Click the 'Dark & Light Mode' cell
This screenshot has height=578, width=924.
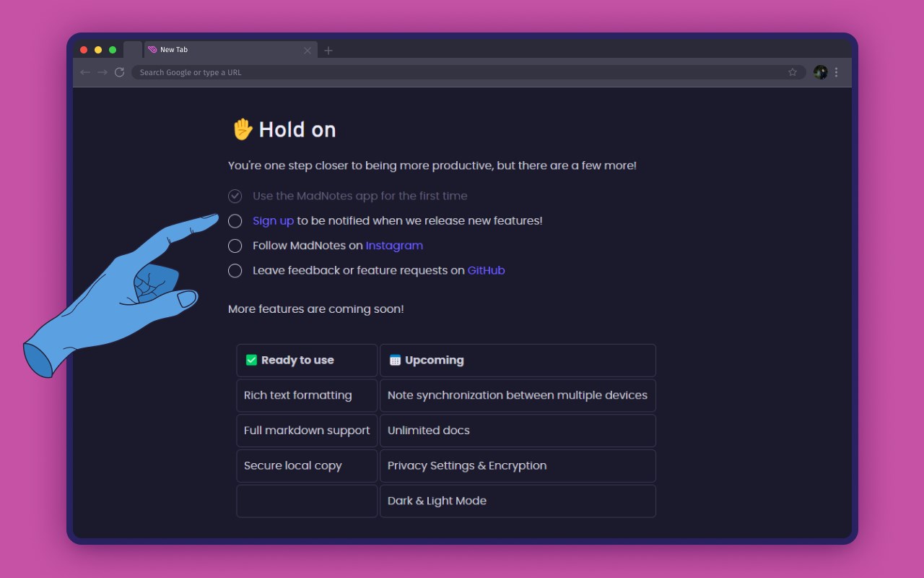tap(518, 501)
